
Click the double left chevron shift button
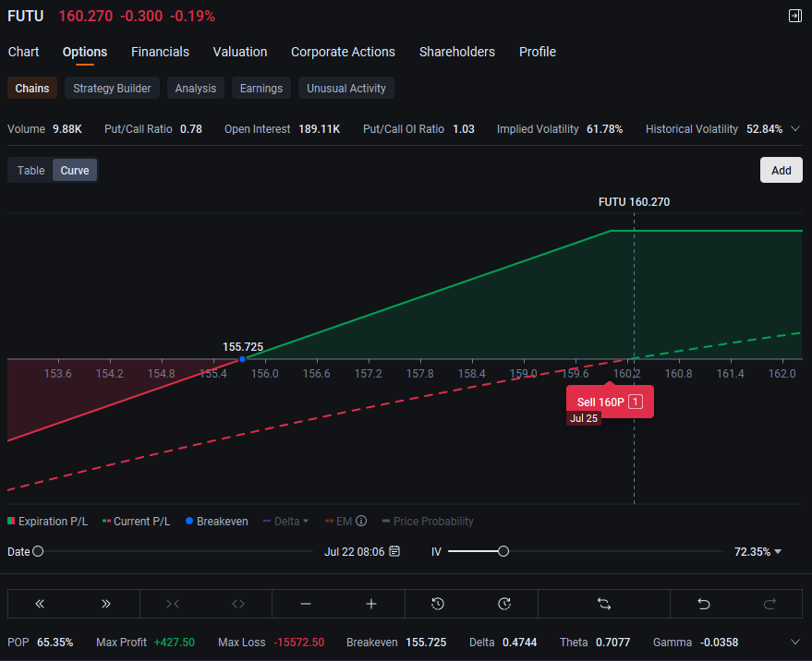click(x=40, y=604)
